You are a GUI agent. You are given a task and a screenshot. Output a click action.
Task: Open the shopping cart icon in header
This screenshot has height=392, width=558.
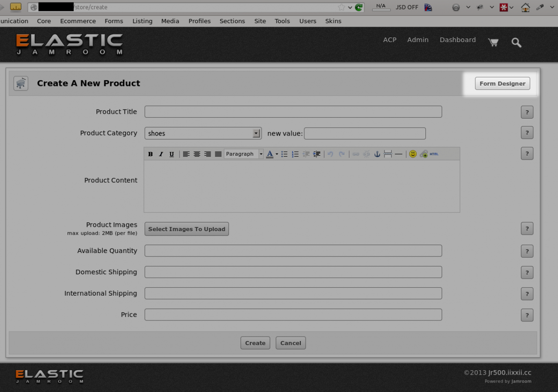(493, 42)
